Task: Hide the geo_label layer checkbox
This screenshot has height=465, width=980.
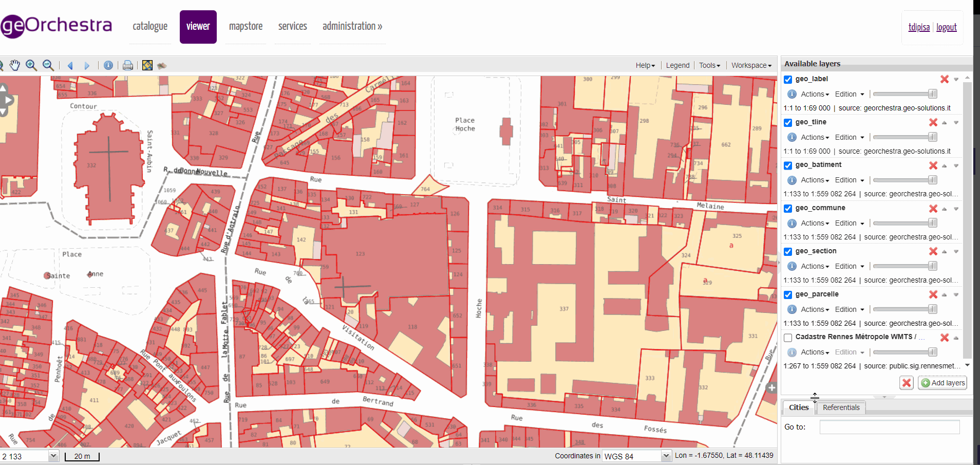Action: (788, 80)
